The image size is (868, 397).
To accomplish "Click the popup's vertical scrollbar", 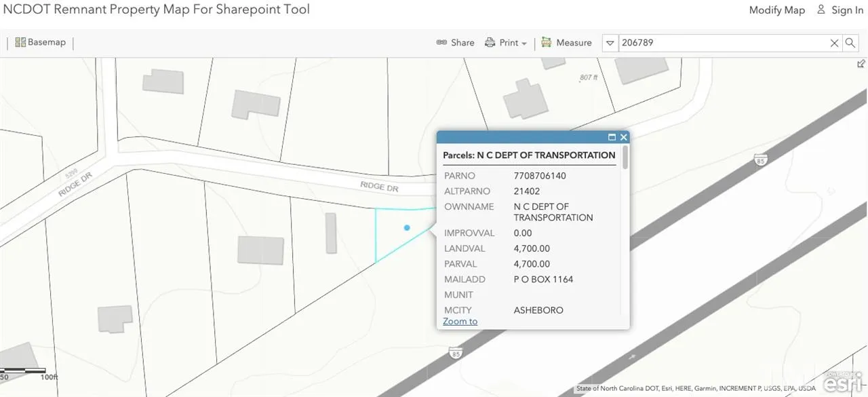I will coord(625,157).
